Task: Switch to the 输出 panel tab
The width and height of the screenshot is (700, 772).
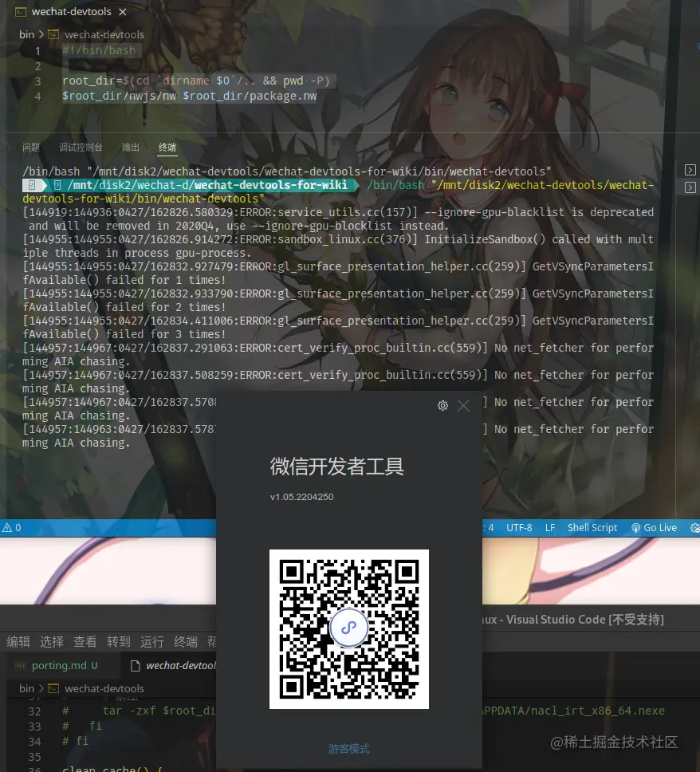Action: [x=129, y=148]
